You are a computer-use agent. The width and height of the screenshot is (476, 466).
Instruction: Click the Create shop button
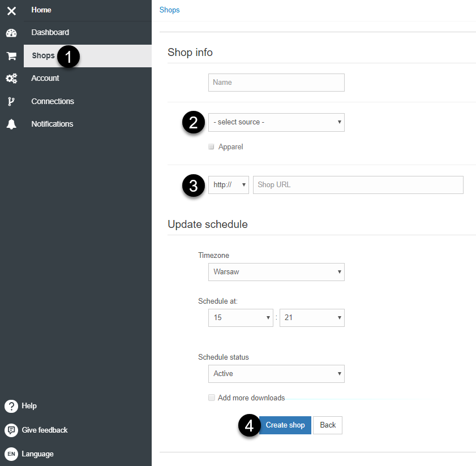[285, 425]
